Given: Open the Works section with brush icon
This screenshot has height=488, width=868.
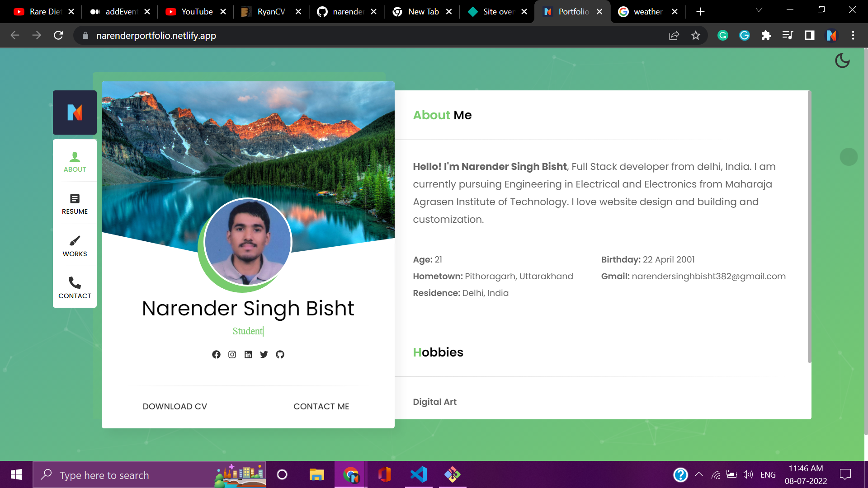Looking at the screenshot, I should pos(75,246).
